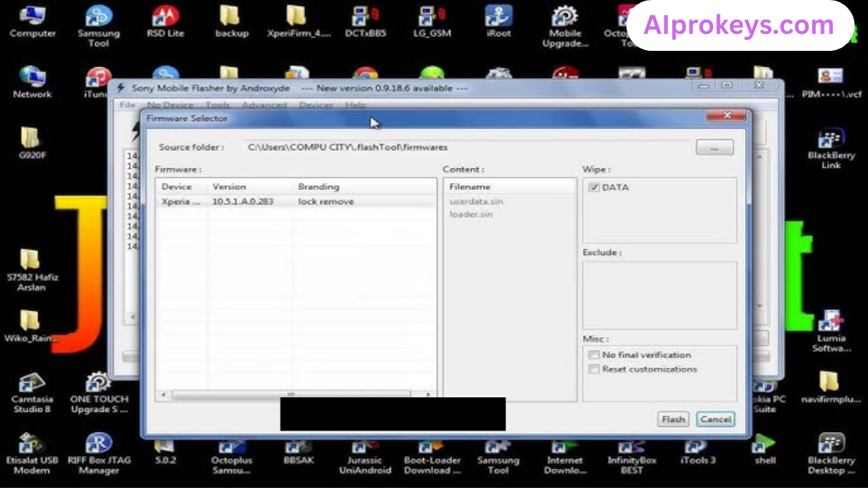The height and width of the screenshot is (488, 868).
Task: Enable No final verification option
Action: click(594, 355)
